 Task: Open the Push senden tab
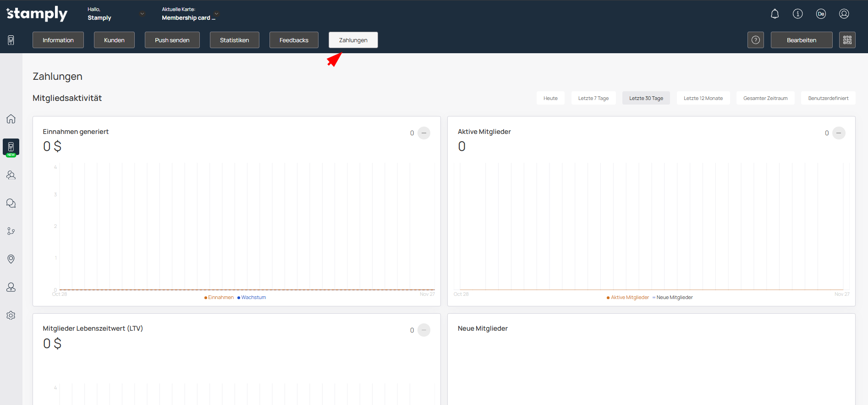pos(172,40)
